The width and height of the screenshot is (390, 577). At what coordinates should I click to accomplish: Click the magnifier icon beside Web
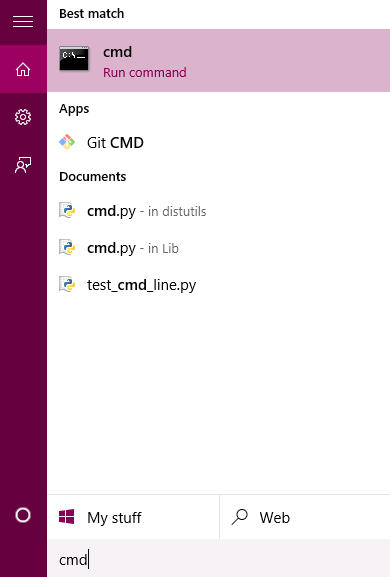[x=240, y=517]
